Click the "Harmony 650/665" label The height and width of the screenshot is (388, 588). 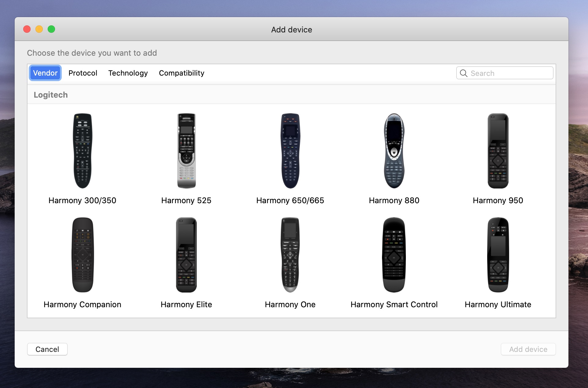click(x=290, y=200)
